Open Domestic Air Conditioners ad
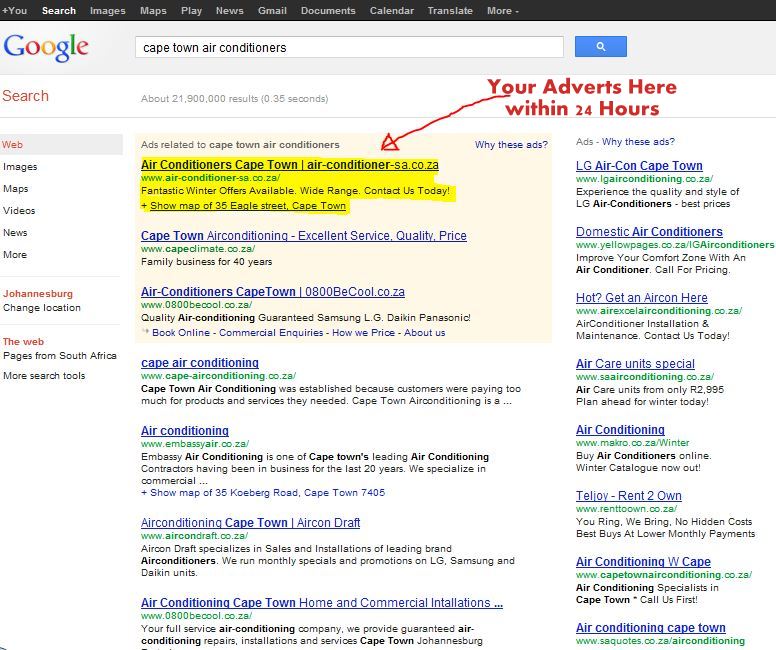The width and height of the screenshot is (776, 650). (649, 231)
